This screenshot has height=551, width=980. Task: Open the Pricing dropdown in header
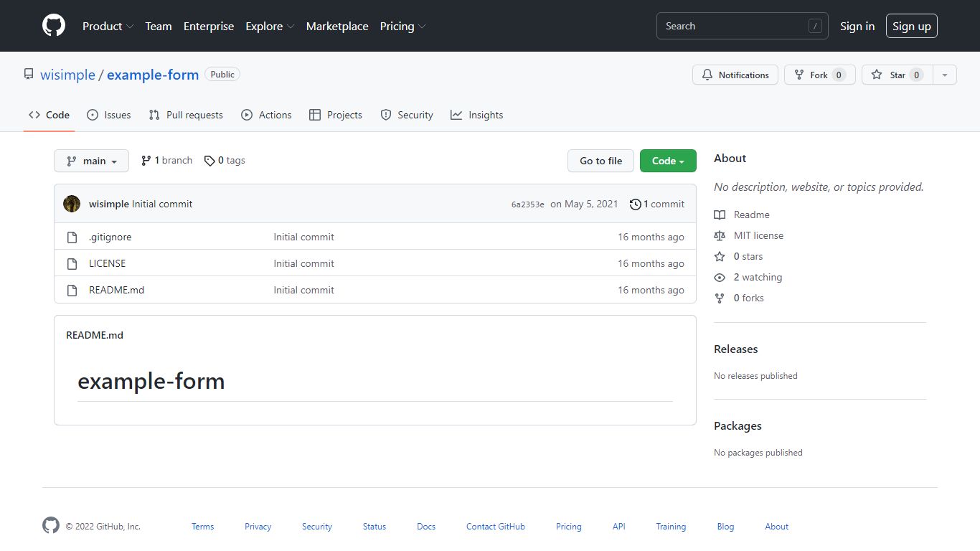pyautogui.click(x=402, y=26)
